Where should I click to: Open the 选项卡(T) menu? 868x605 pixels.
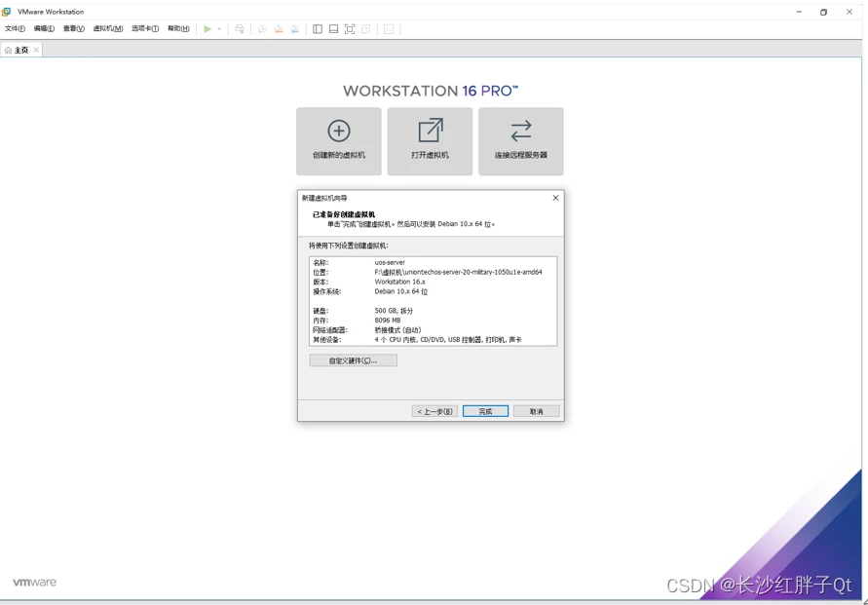click(145, 29)
